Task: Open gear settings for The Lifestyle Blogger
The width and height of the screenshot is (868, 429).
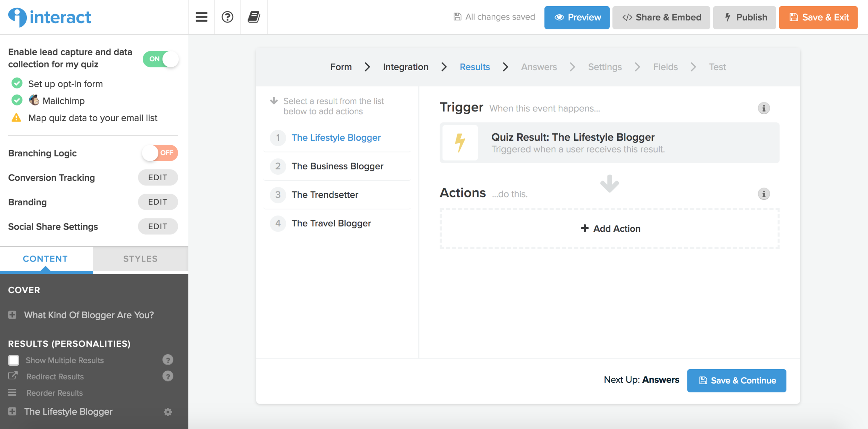Action: (x=168, y=412)
